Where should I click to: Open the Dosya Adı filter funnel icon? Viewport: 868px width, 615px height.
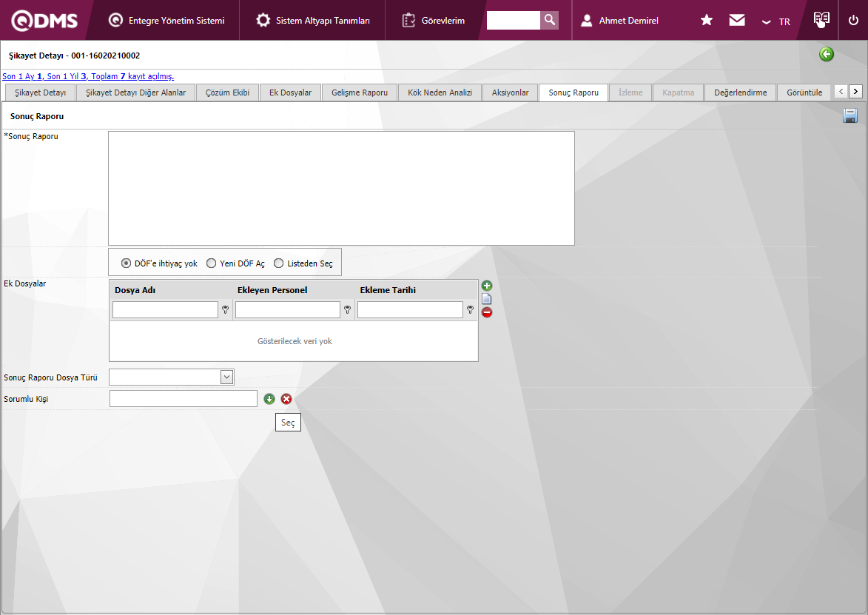coord(225,310)
